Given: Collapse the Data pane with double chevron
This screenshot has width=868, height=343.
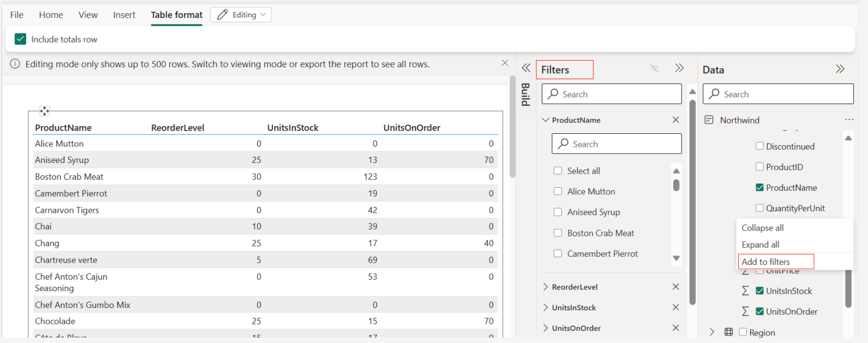Looking at the screenshot, I should (840, 69).
